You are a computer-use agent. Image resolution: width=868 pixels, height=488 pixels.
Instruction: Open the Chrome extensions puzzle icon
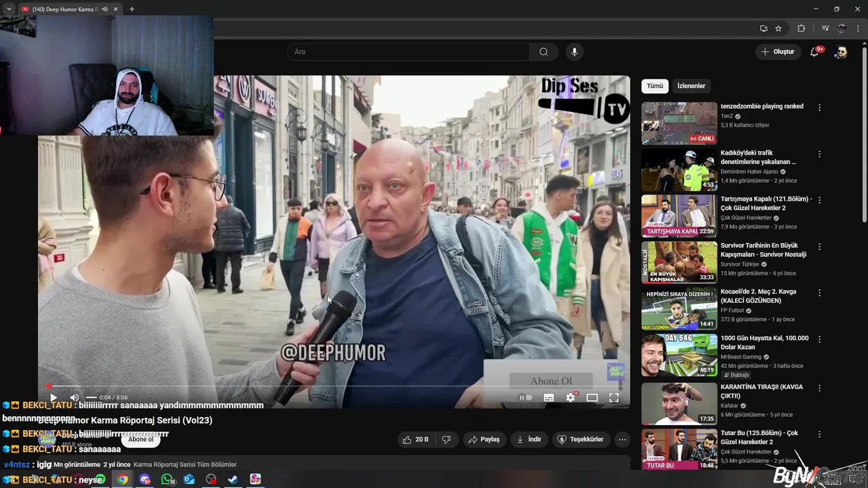(801, 28)
